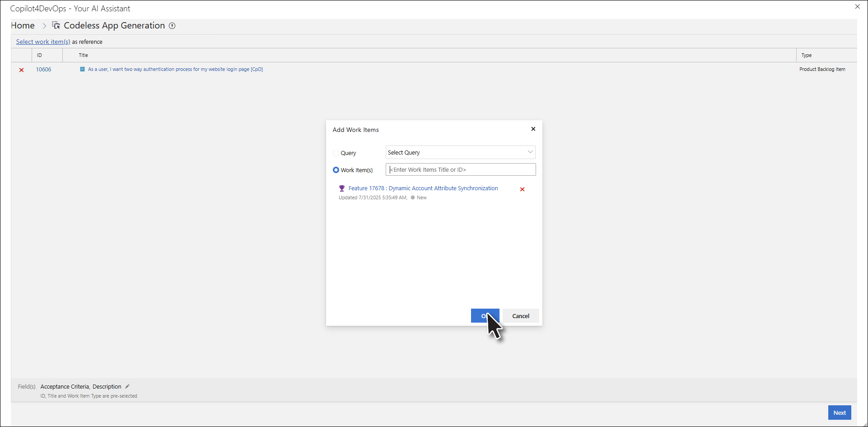Remove work item 10606 with red X
868x427 pixels.
tap(21, 70)
